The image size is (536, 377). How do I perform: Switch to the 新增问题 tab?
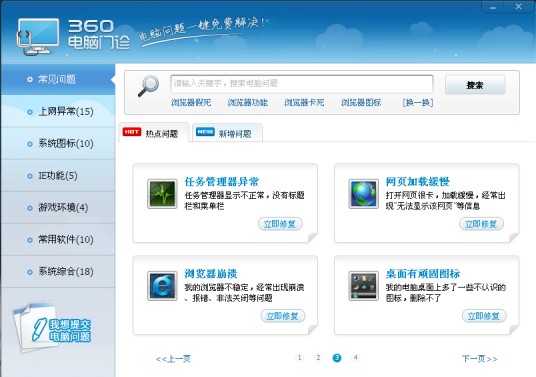point(227,133)
